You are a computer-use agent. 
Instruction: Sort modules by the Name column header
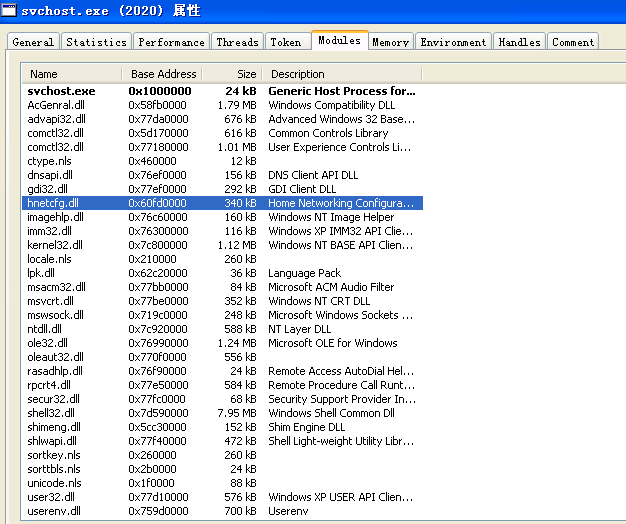tap(71, 74)
